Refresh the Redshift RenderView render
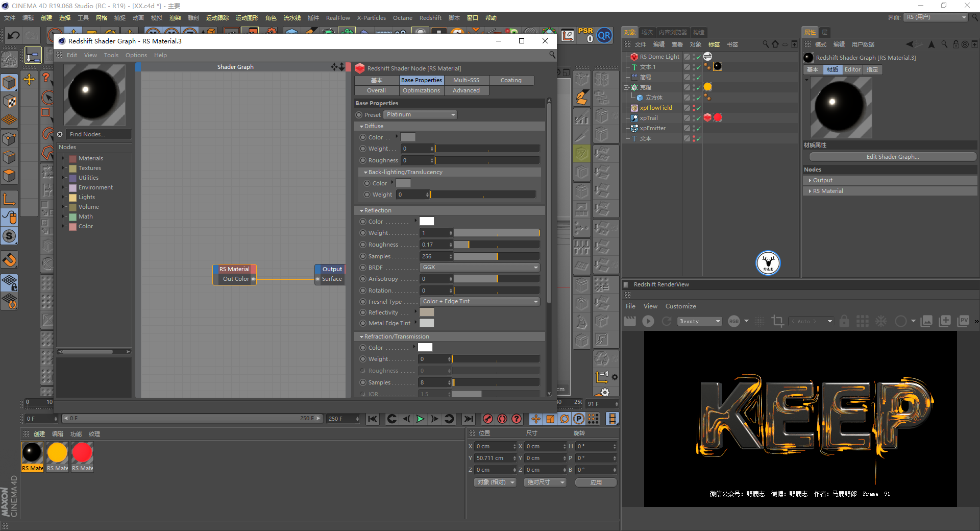The width and height of the screenshot is (980, 531). pyautogui.click(x=666, y=321)
